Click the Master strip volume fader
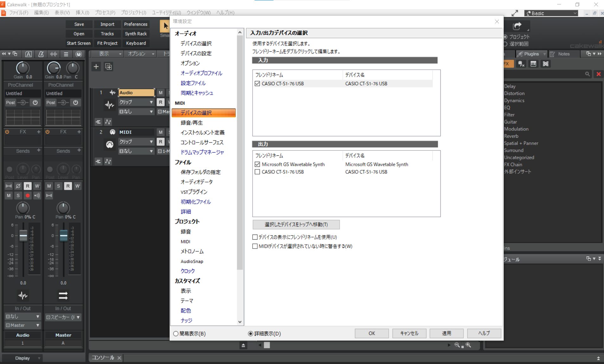The height and width of the screenshot is (364, 604). 63,235
